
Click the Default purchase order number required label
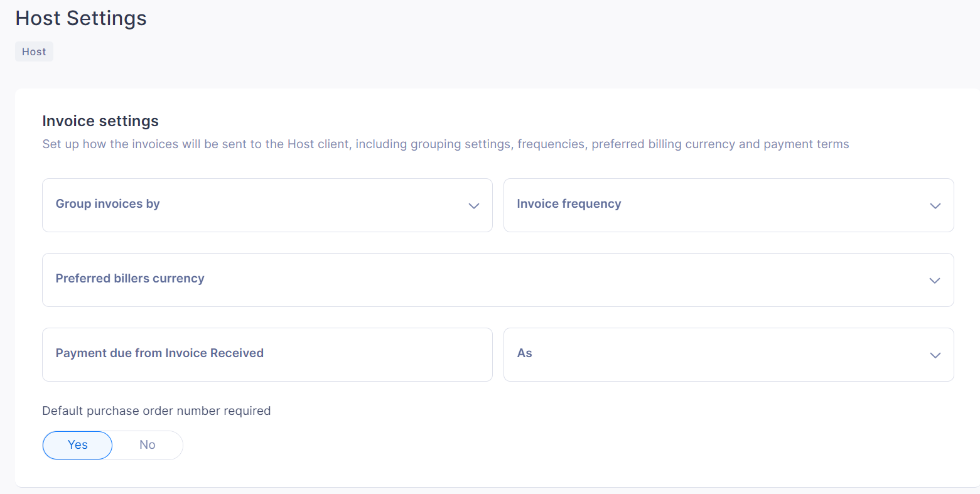click(156, 411)
